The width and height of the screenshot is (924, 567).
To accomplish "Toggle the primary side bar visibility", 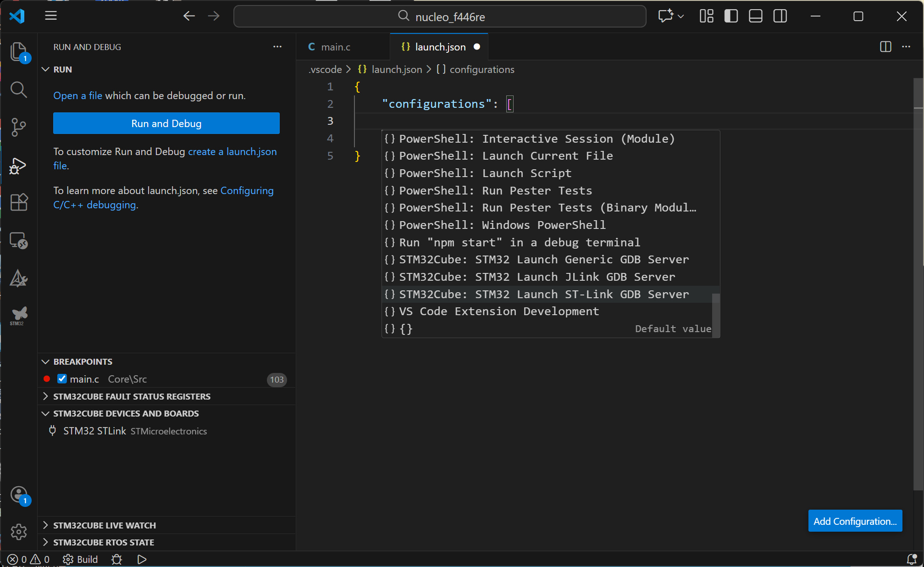I will [x=731, y=17].
